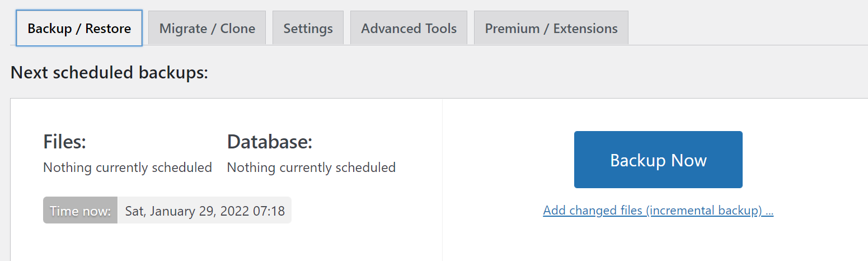The image size is (868, 261).
Task: Go to the Settings tab
Action: [x=308, y=28]
